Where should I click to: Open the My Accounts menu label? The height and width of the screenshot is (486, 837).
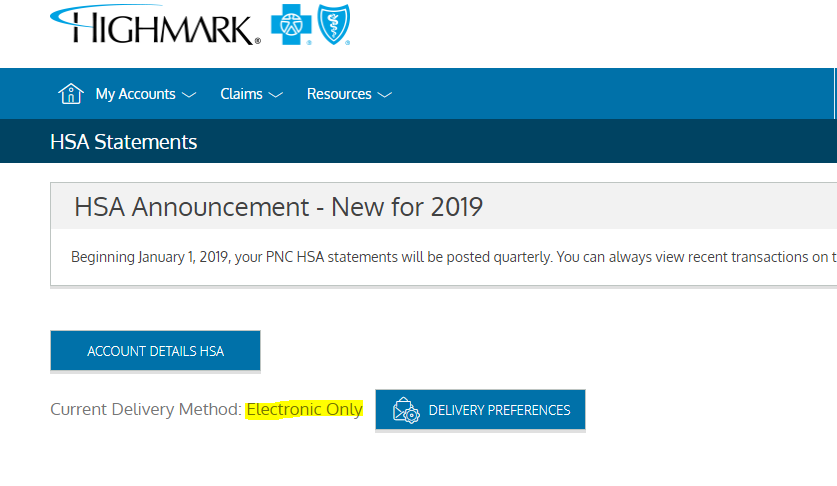click(135, 94)
